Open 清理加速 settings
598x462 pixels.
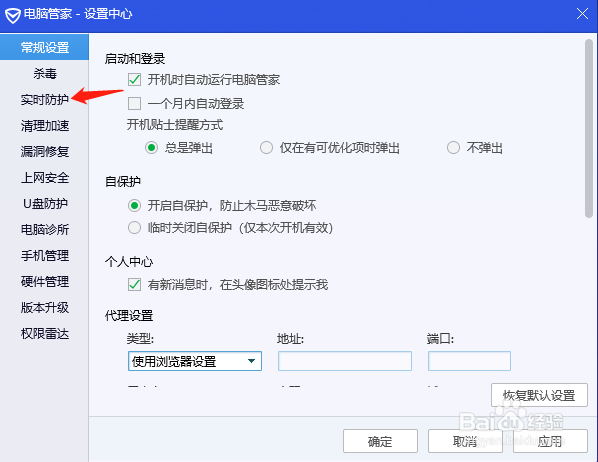point(45,126)
